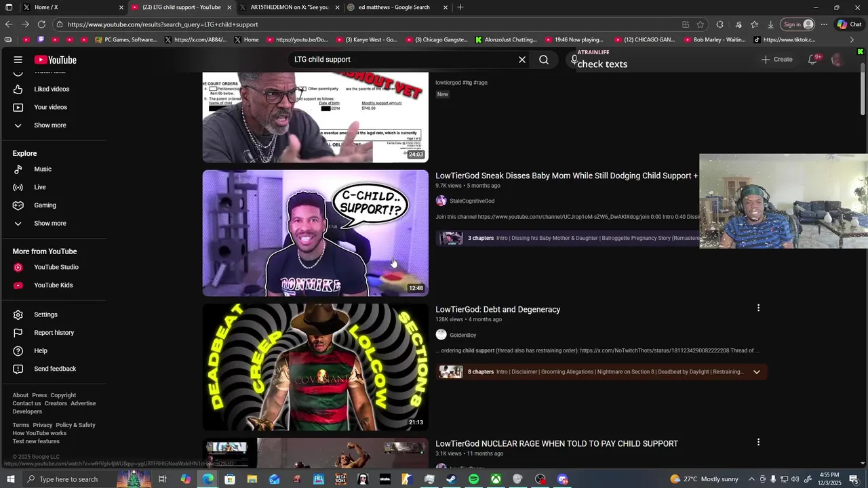Reload the page
Image resolution: width=868 pixels, height=488 pixels.
coord(41,24)
